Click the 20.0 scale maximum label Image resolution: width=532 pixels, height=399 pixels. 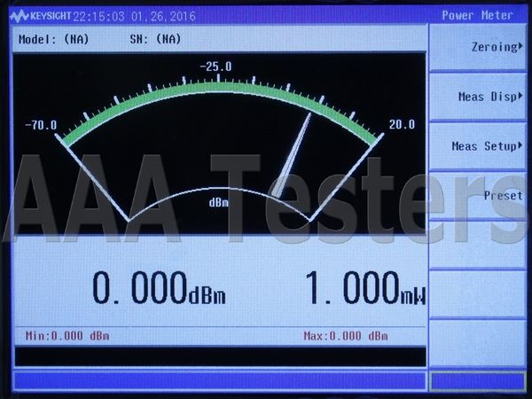tap(402, 124)
